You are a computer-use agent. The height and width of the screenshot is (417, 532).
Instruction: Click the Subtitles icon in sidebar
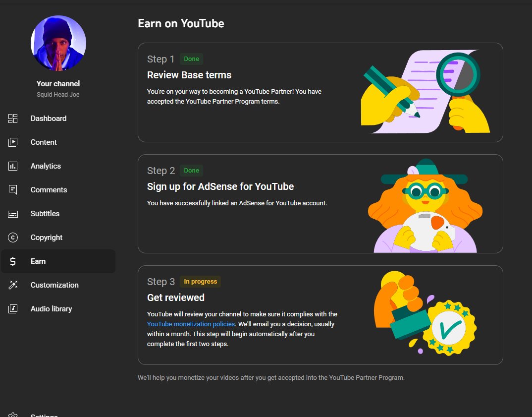coord(13,214)
